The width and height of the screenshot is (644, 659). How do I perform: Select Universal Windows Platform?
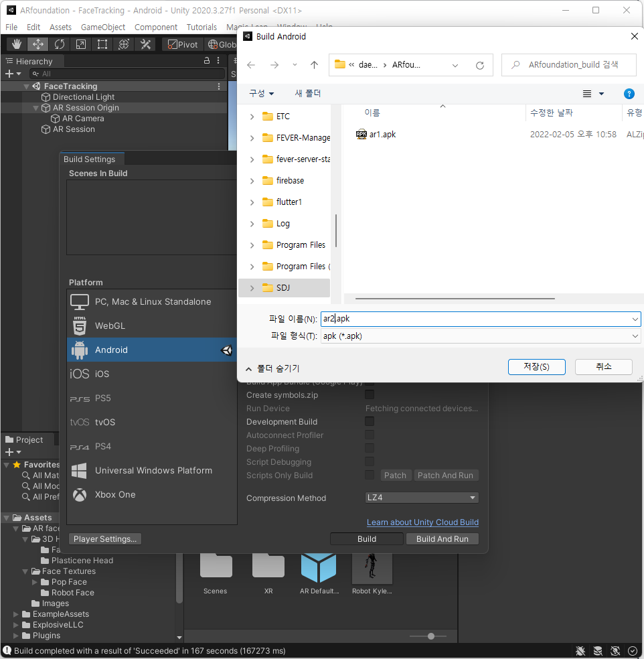[x=152, y=470]
